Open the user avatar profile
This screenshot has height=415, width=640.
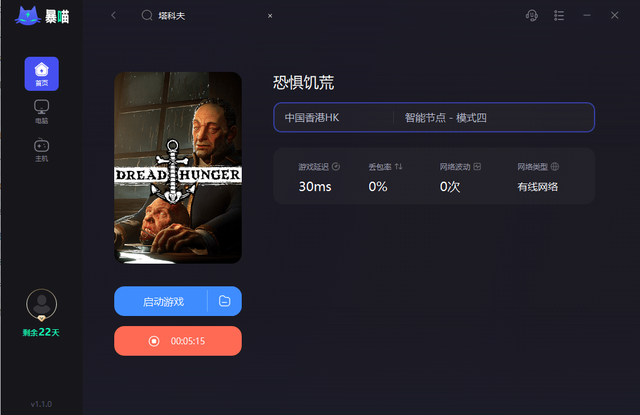pyautogui.click(x=42, y=304)
